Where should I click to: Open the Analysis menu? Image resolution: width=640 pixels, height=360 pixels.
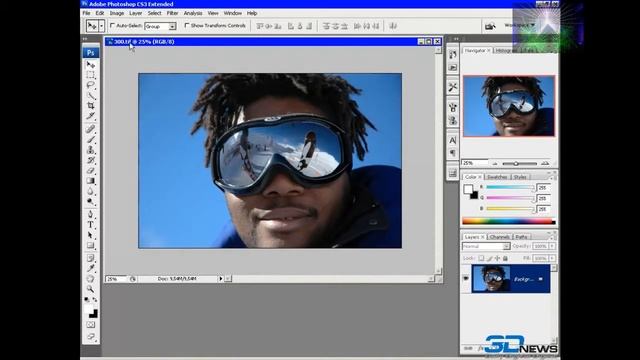click(193, 13)
